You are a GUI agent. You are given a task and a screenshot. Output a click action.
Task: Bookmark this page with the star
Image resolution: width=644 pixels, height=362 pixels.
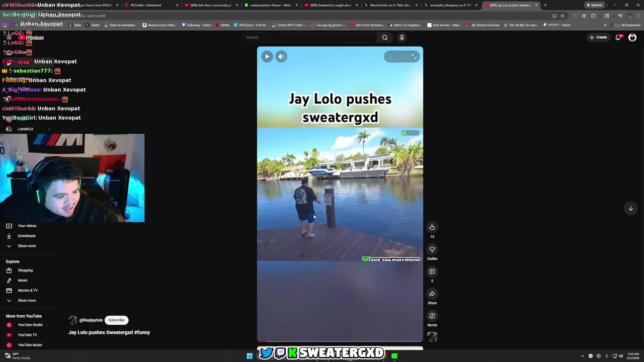562,16
